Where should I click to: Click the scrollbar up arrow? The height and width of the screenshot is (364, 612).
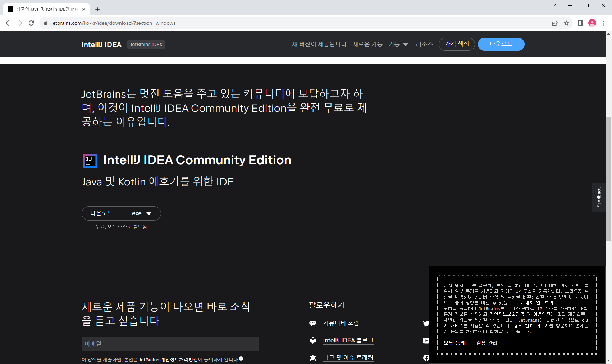click(x=608, y=34)
